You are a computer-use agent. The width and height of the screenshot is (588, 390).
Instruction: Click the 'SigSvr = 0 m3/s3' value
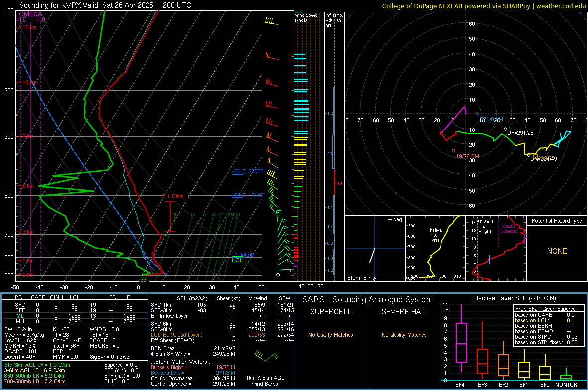(110, 357)
